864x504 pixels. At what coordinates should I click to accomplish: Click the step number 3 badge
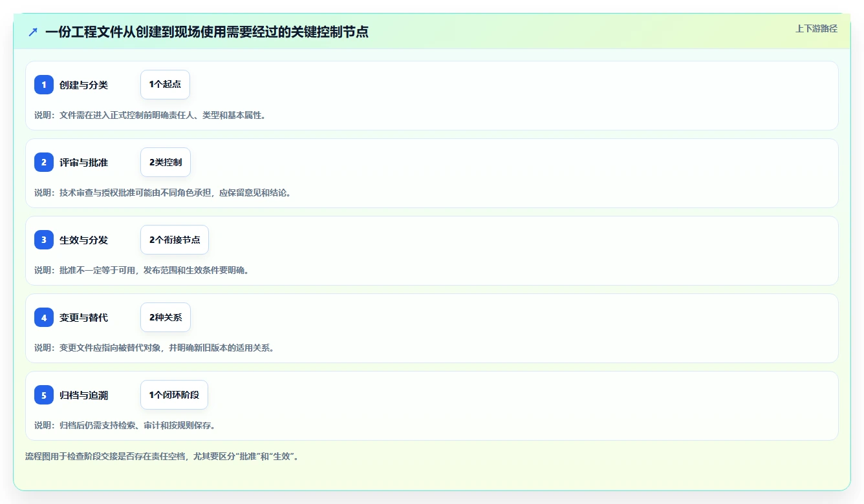(x=44, y=240)
